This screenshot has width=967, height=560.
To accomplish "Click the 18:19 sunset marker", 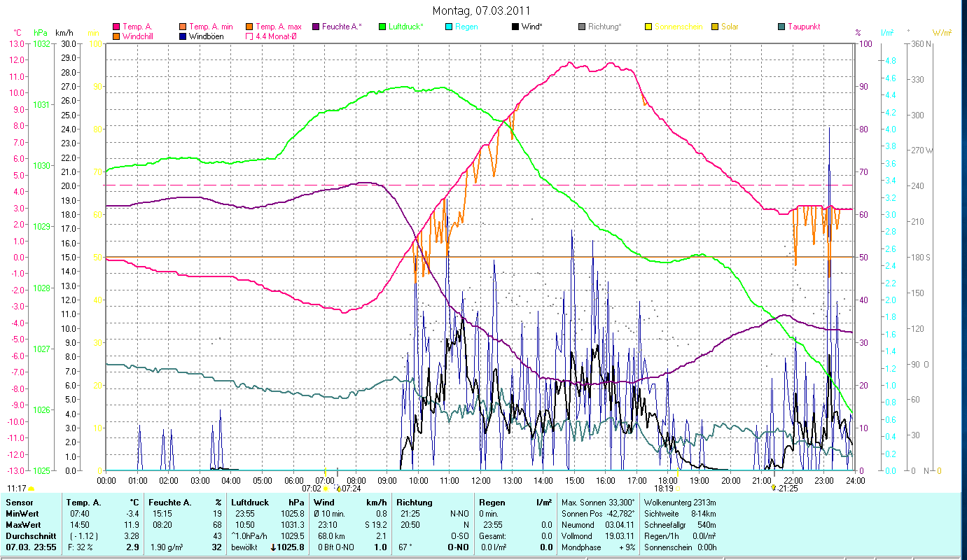I will pyautogui.click(x=663, y=488).
